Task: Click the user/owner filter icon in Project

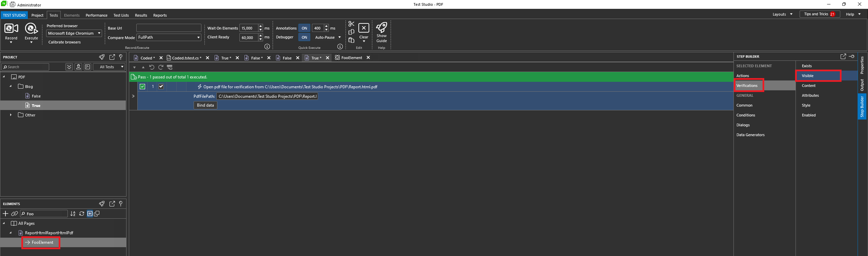Action: [x=78, y=67]
